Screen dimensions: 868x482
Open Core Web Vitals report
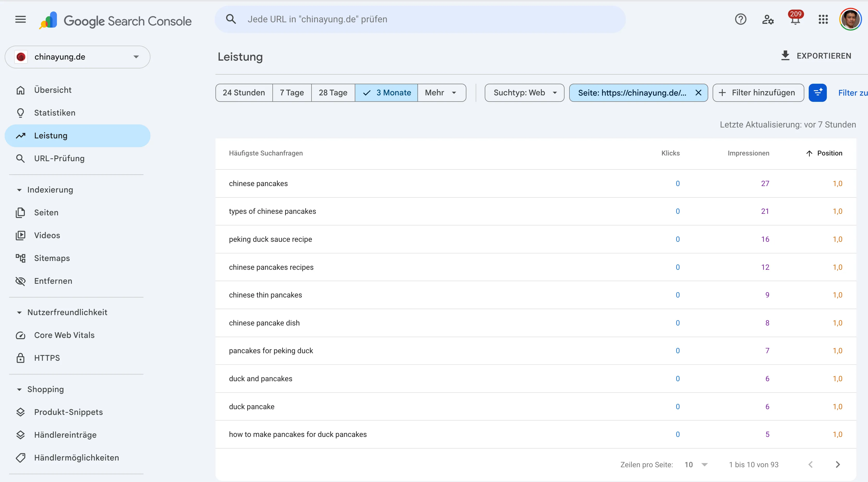point(77,335)
